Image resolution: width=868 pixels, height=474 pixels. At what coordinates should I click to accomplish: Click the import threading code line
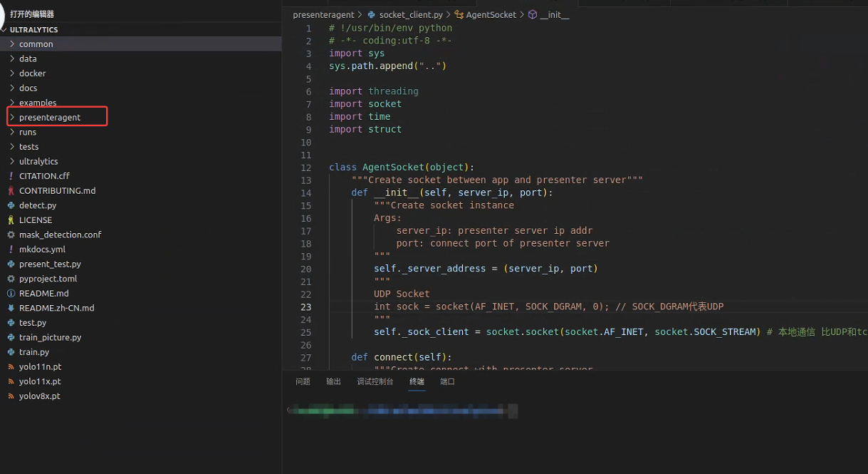pyautogui.click(x=373, y=91)
